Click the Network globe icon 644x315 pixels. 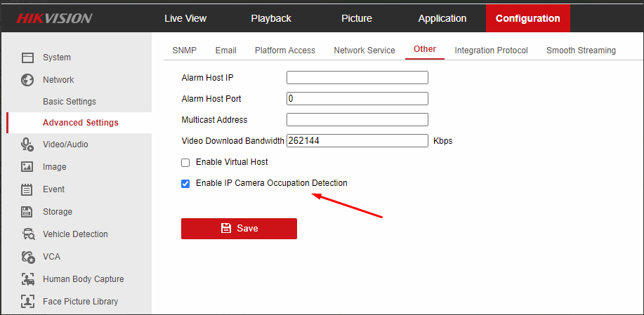[x=27, y=79]
